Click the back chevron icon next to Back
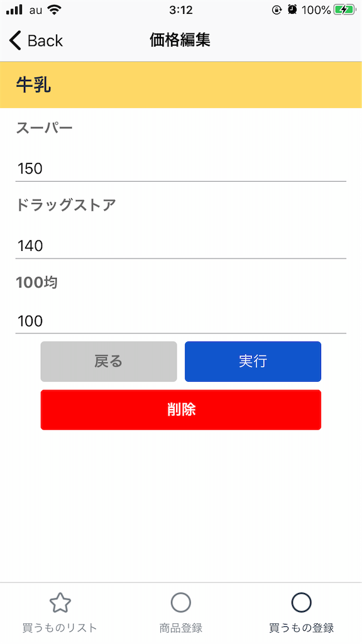Screen dimensions: 362x644 [14, 40]
